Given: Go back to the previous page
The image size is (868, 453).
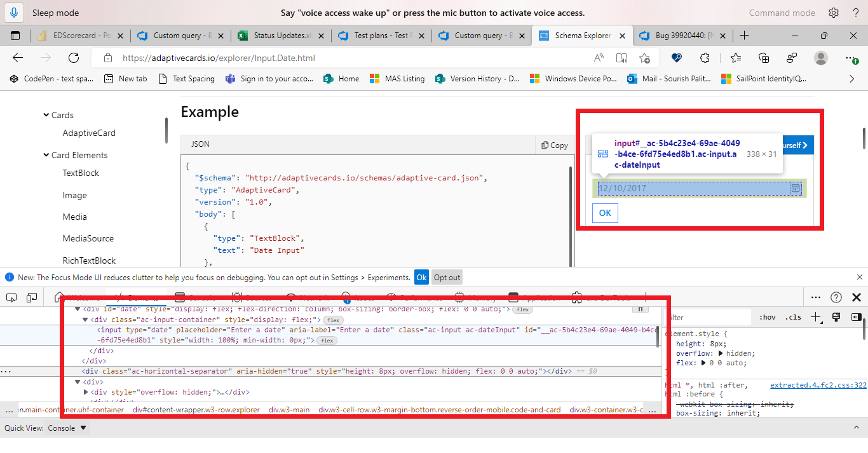Looking at the screenshot, I should (18, 58).
